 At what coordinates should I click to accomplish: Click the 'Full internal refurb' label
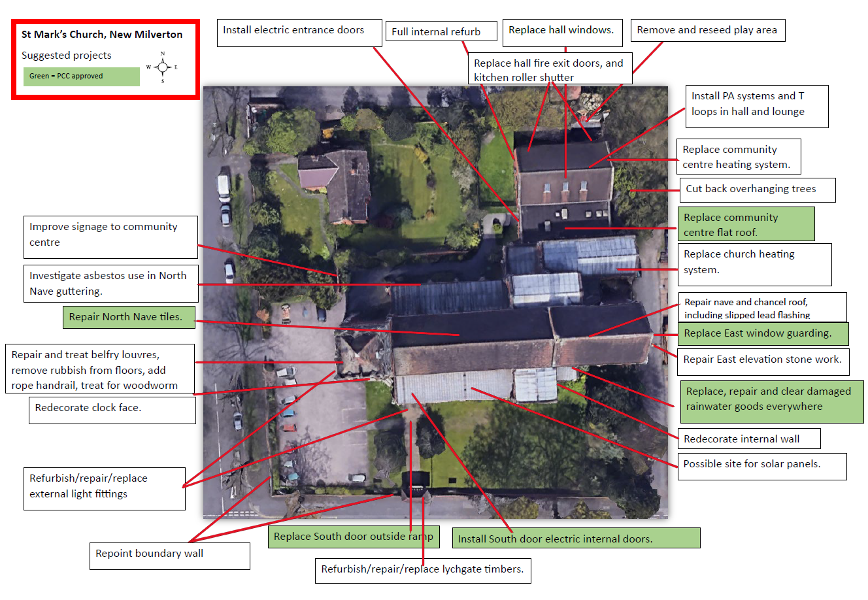click(x=441, y=31)
